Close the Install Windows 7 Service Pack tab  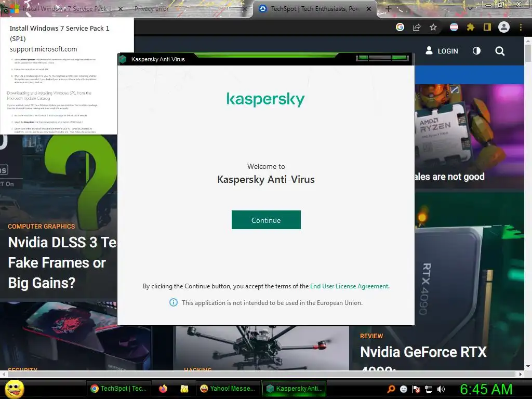tap(120, 9)
